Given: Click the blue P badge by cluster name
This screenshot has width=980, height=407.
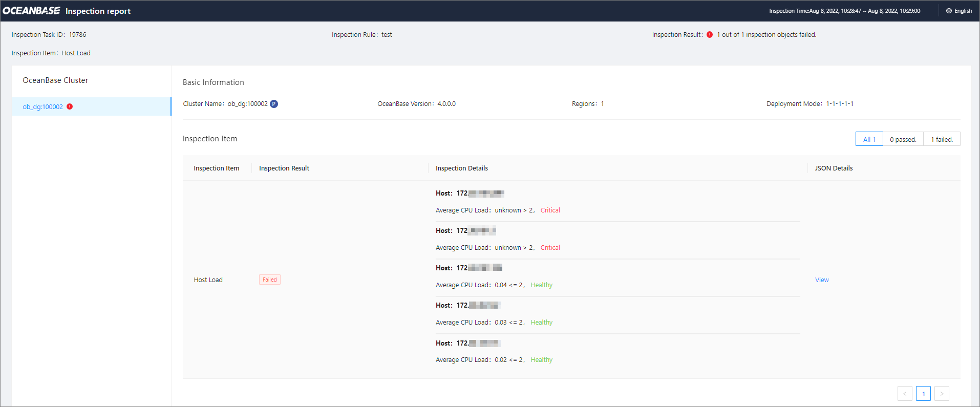Looking at the screenshot, I should coord(274,104).
